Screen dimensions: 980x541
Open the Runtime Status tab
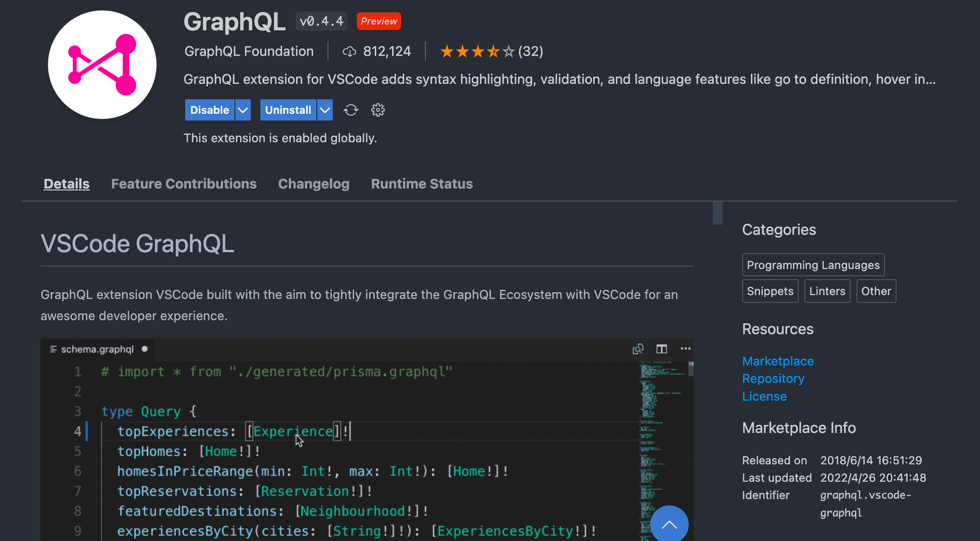point(422,184)
